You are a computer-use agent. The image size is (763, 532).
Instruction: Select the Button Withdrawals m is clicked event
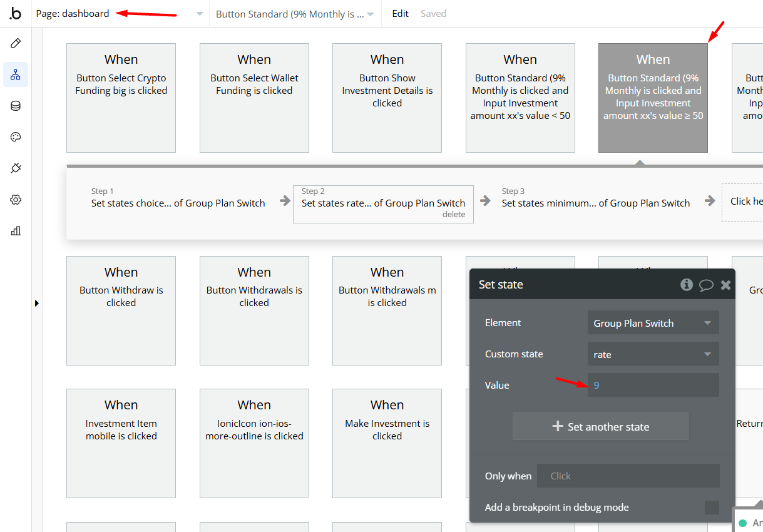(x=387, y=310)
